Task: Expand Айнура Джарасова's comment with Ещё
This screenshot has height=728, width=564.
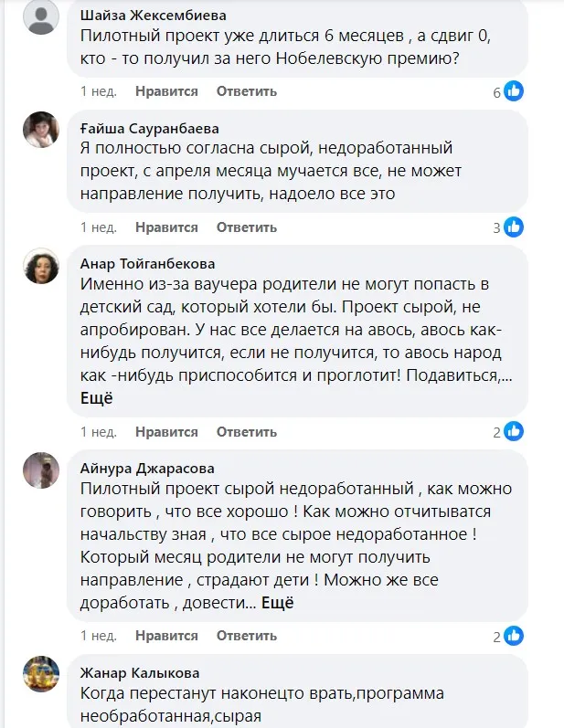Action: [278, 603]
